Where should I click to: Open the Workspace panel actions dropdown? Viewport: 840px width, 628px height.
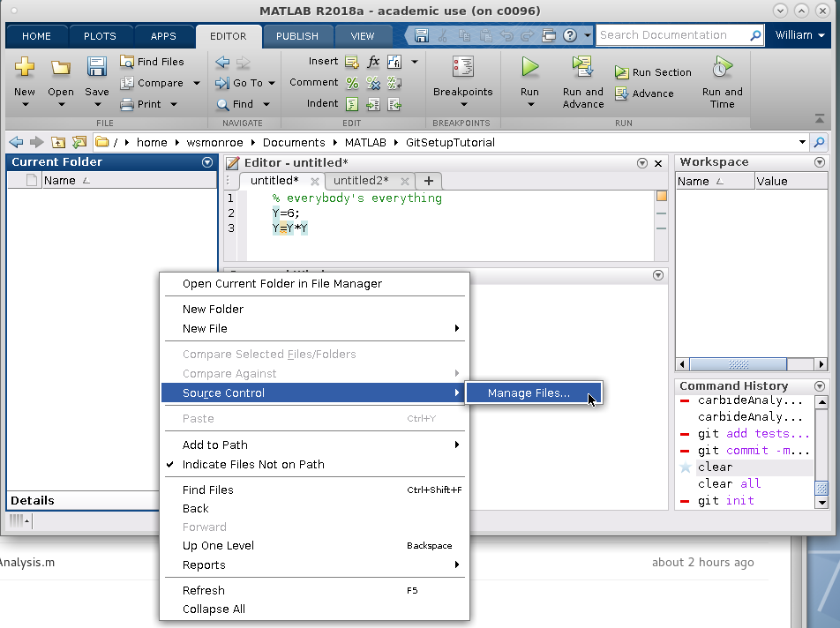(820, 162)
